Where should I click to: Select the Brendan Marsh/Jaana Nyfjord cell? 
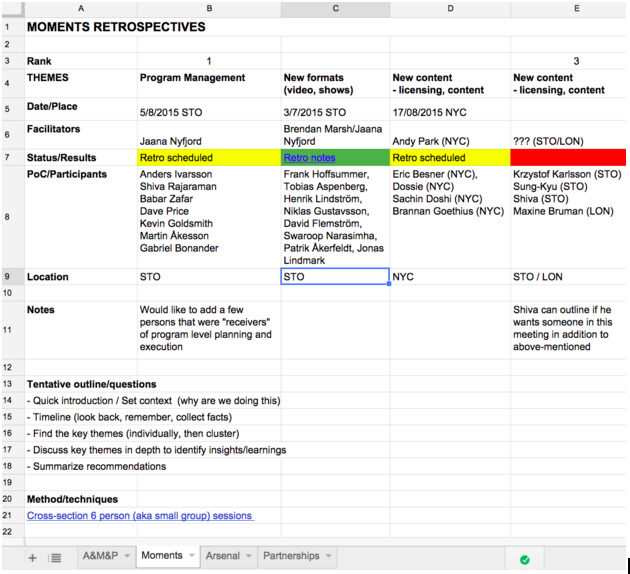335,135
